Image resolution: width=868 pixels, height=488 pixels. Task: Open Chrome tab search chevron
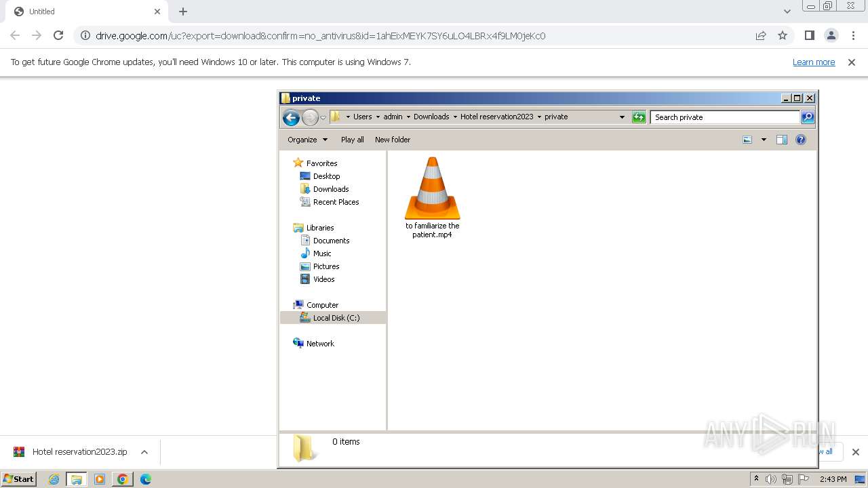click(787, 12)
